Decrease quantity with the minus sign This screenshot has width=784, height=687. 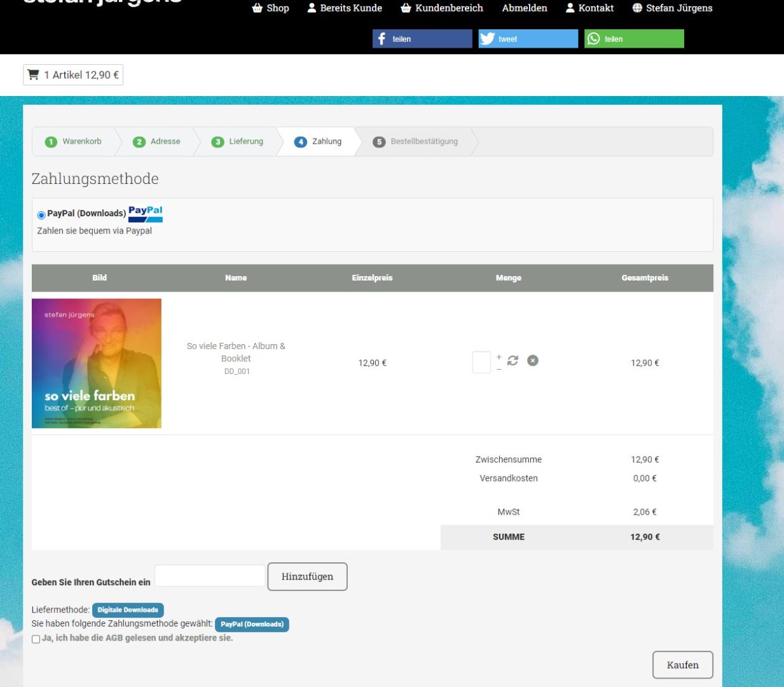click(499, 369)
